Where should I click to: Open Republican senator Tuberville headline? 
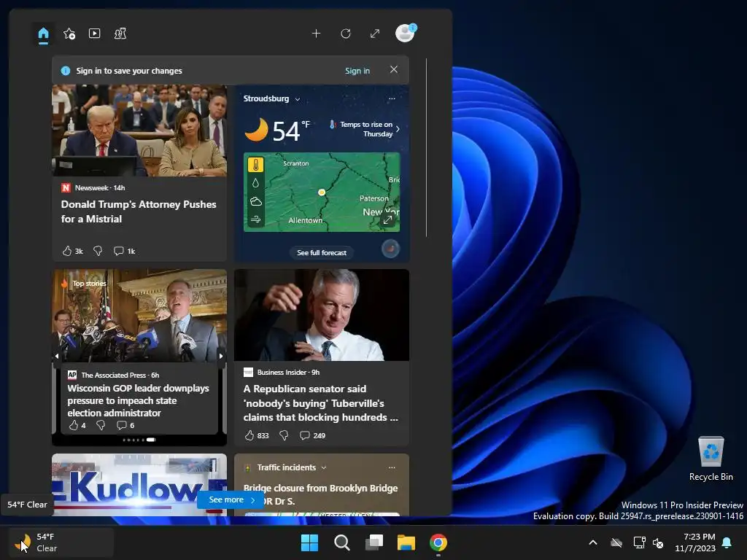tap(321, 402)
